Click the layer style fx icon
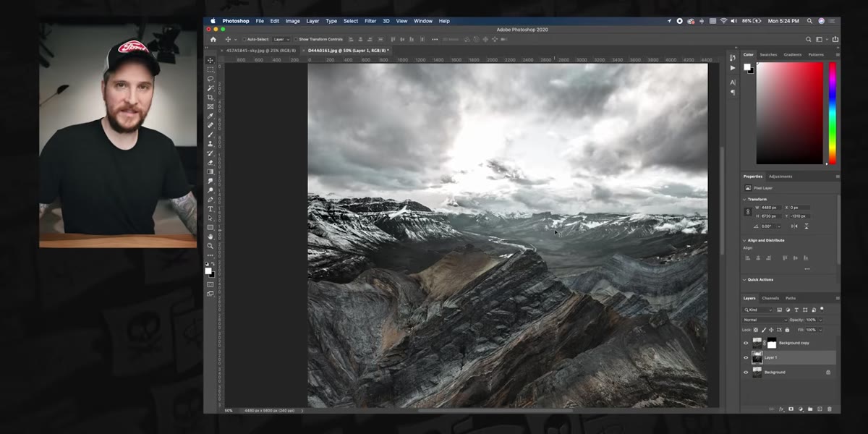Screen dimensions: 868x434 (x=780, y=409)
